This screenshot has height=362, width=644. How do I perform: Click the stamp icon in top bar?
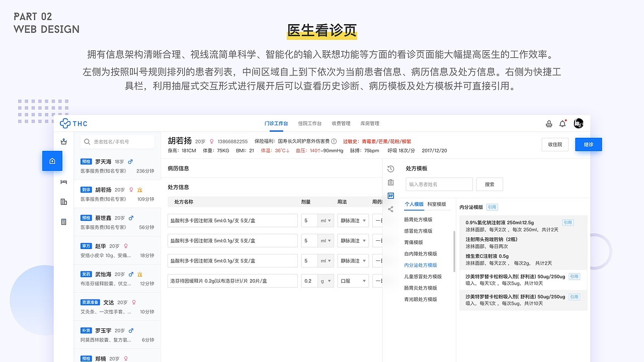pyautogui.click(x=549, y=124)
